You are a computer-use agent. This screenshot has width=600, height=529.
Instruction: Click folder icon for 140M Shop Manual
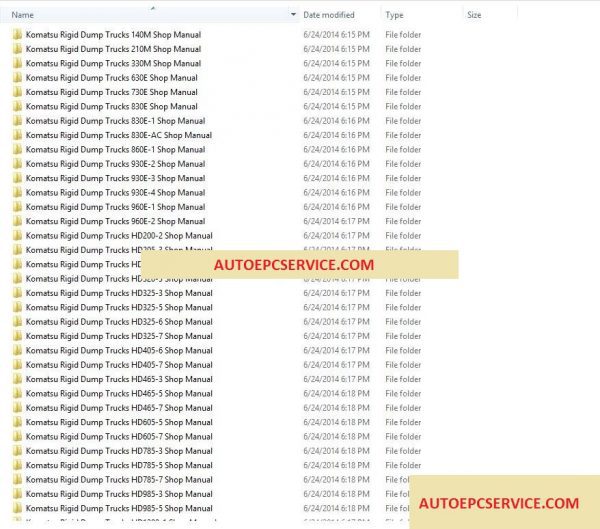17,35
